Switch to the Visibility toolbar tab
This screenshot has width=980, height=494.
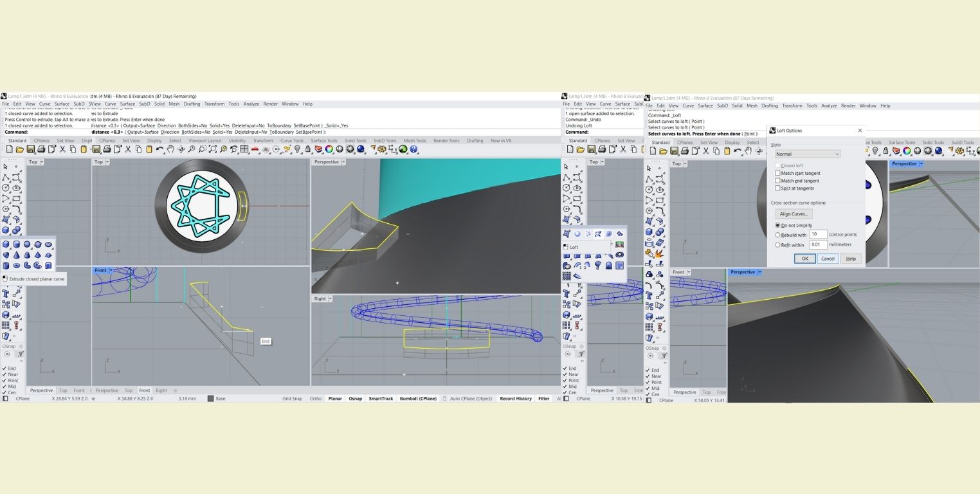coord(237,140)
